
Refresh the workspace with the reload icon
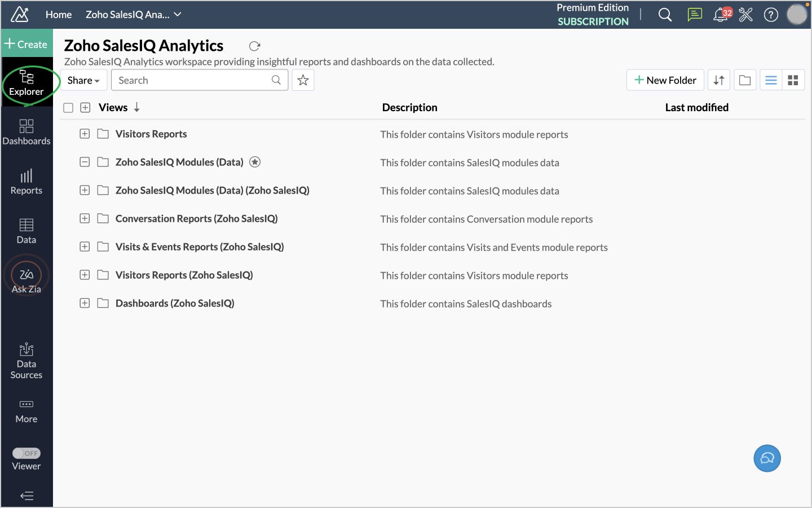tap(255, 46)
